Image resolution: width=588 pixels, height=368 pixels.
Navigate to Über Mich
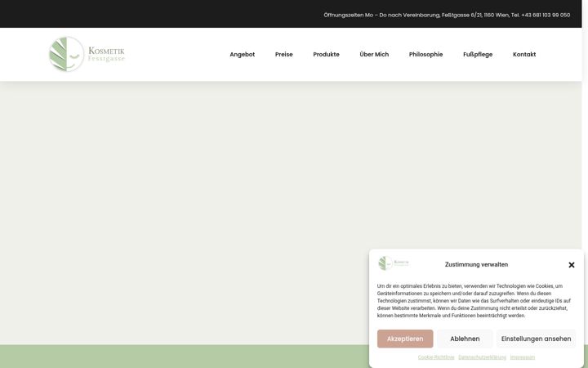[x=374, y=55]
